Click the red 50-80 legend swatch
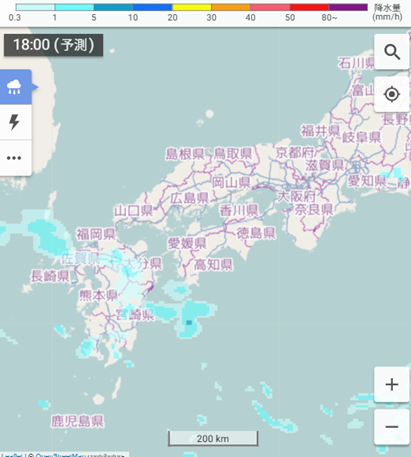This screenshot has width=411, height=457. click(309, 7)
